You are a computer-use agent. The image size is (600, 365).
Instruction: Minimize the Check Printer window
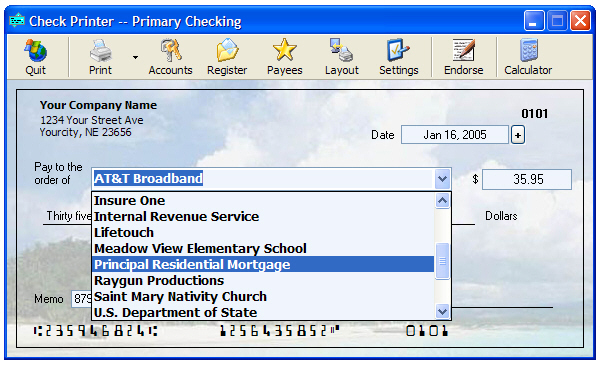click(533, 21)
